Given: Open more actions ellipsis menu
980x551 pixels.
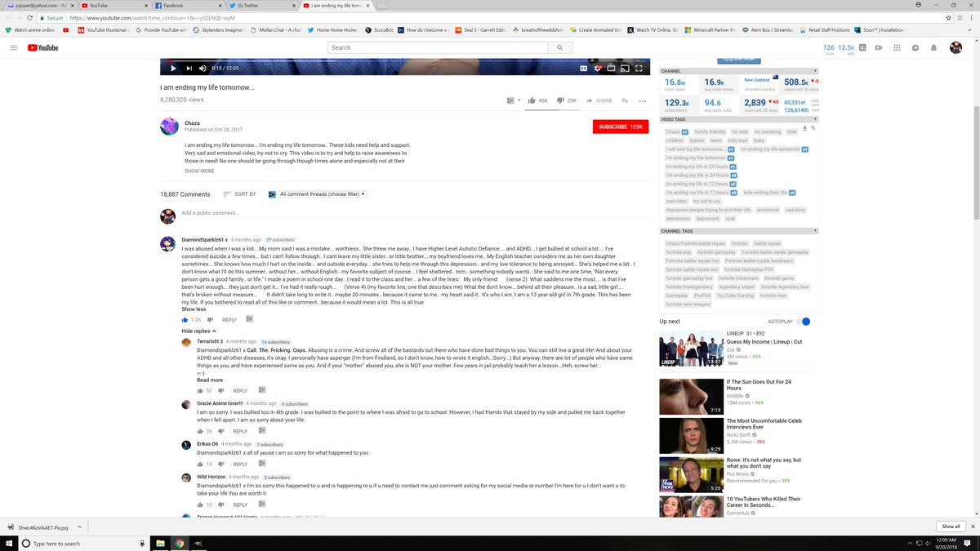Looking at the screenshot, I should 643,100.
